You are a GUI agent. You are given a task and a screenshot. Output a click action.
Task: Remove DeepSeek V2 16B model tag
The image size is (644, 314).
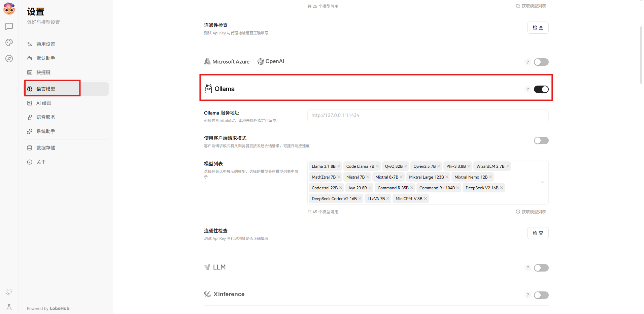coord(502,188)
